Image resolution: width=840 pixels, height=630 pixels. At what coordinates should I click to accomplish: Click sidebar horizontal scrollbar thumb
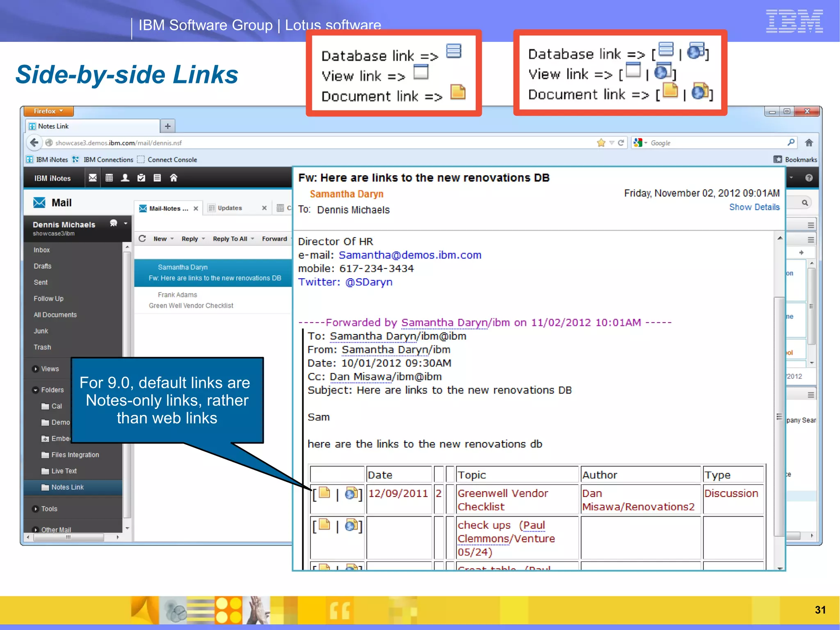click(68, 537)
